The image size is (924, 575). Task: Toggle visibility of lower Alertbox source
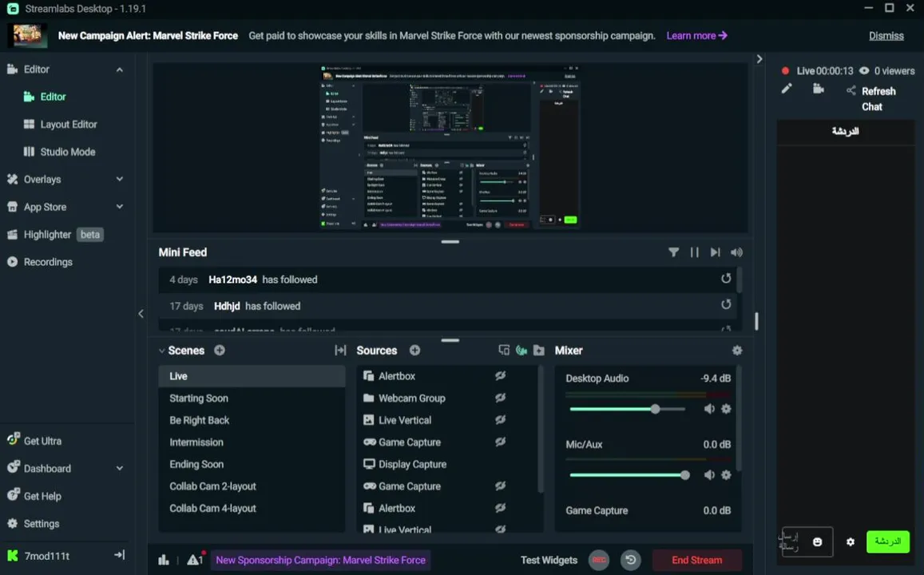pos(500,508)
